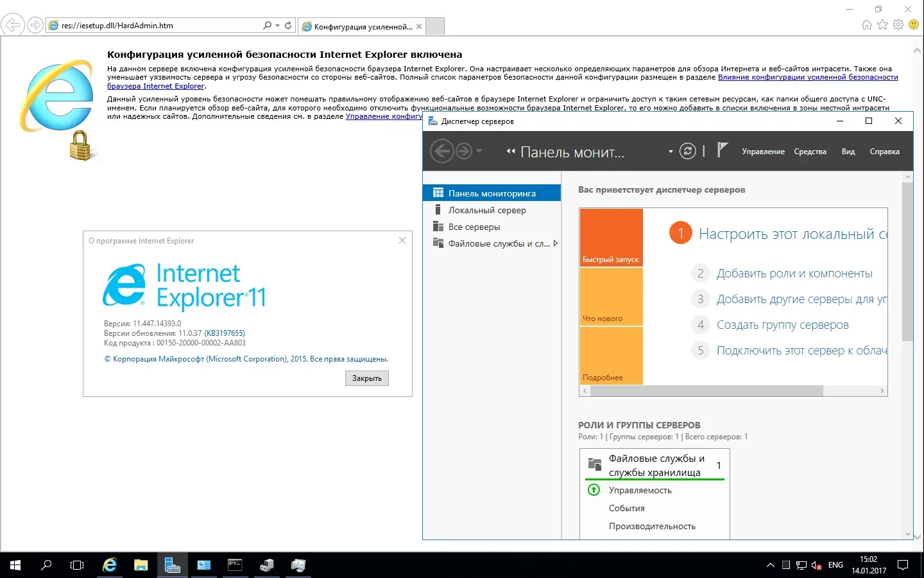Click 'Добавить другие серверы для управления' link
The height and width of the screenshot is (578, 924).
click(x=802, y=299)
